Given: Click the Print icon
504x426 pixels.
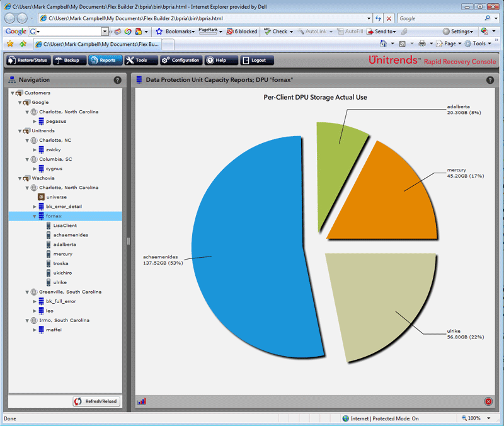Looking at the screenshot, I should [422, 43].
